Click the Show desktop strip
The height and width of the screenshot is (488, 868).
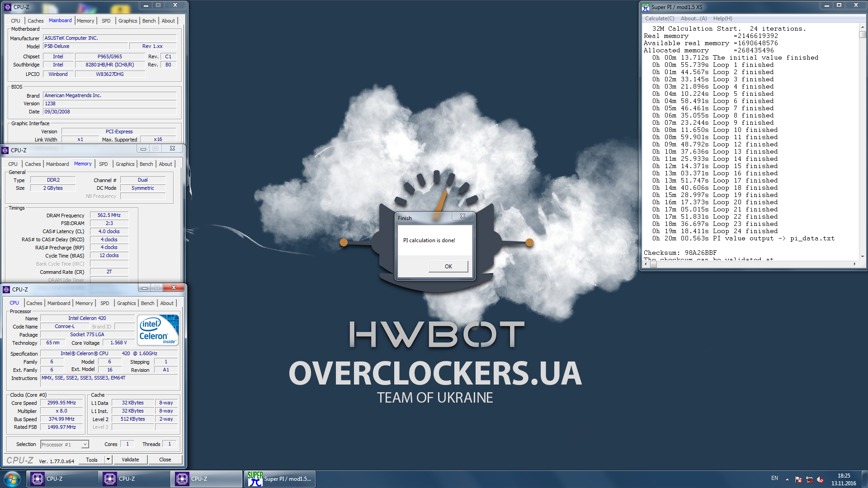[865, 479]
